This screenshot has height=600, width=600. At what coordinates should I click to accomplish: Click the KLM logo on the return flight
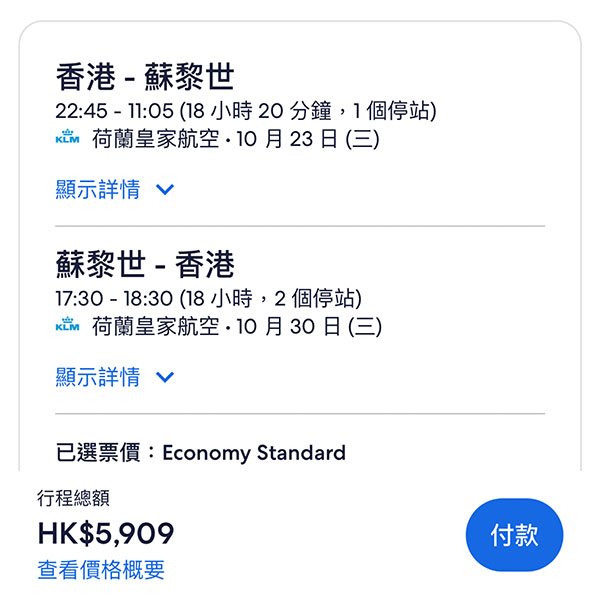67,325
